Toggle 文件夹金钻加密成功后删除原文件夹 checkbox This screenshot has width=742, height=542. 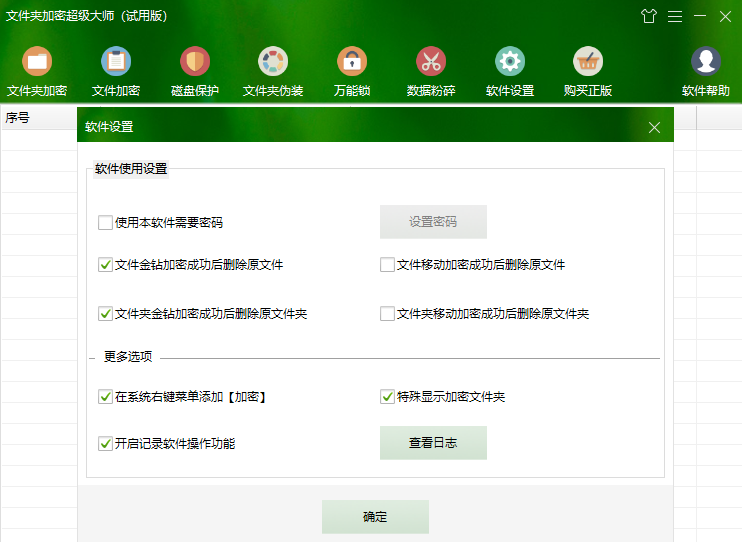[105, 314]
